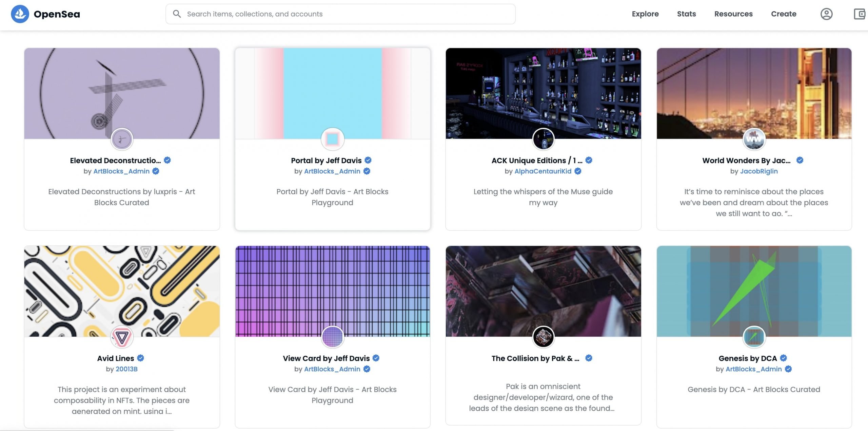The width and height of the screenshot is (868, 431).
Task: Open the Explore menu
Action: pos(645,14)
